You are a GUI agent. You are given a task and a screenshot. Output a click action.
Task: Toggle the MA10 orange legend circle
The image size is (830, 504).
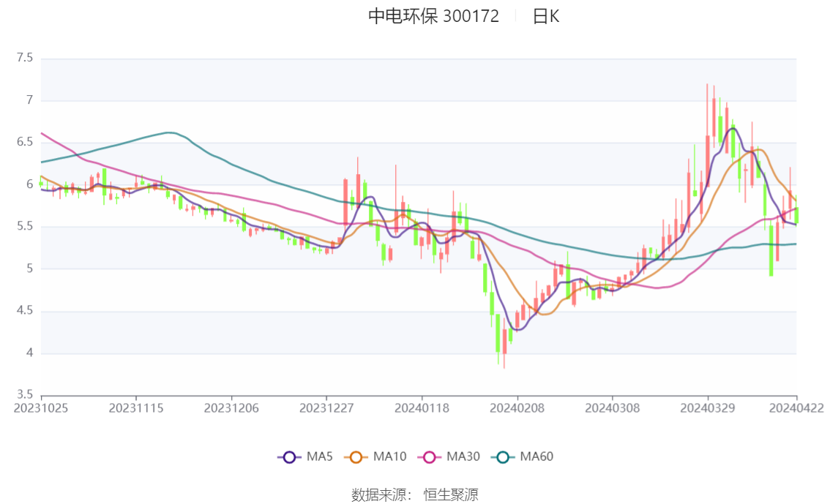click(356, 457)
